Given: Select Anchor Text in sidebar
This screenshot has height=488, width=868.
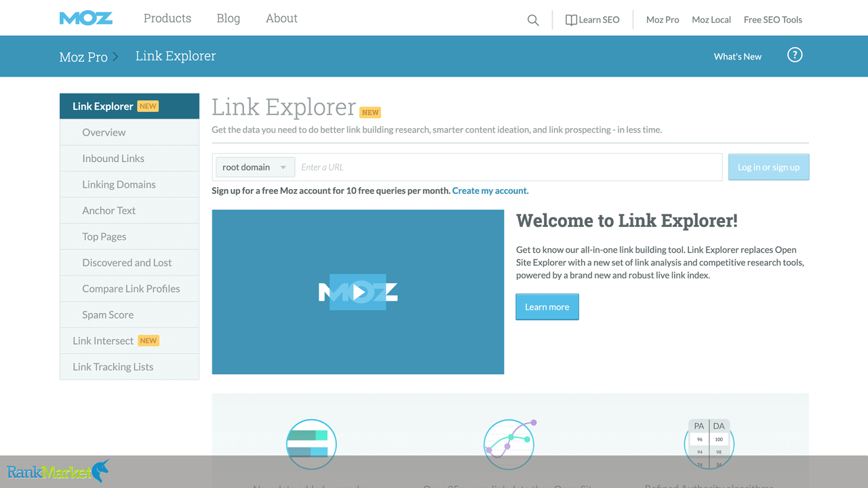Looking at the screenshot, I should [130, 211].
